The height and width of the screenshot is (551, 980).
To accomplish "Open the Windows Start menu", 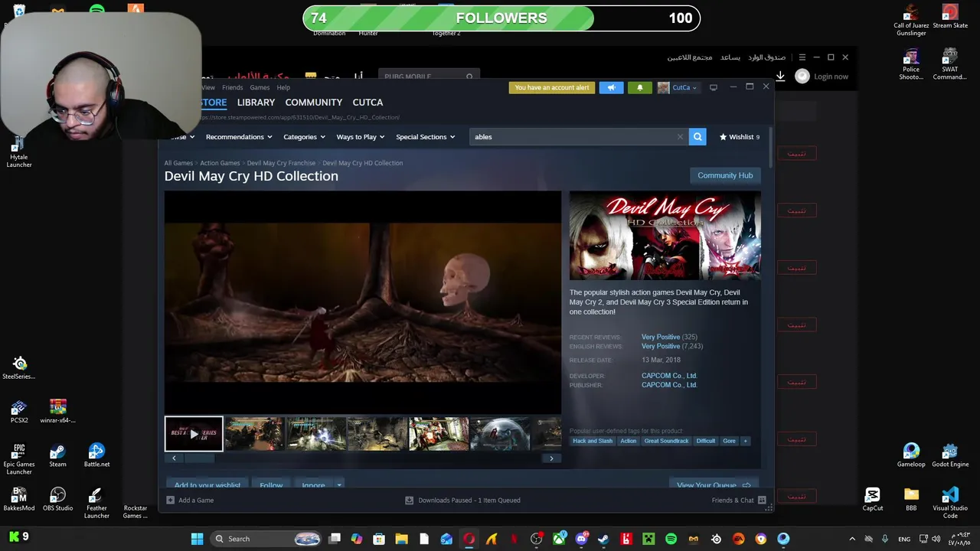I will 197,539.
